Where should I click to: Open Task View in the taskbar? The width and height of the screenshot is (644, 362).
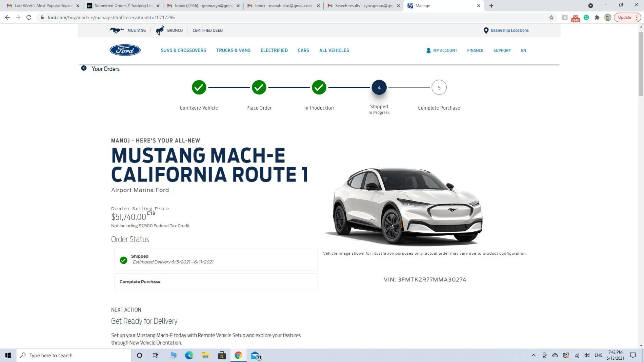pyautogui.click(x=156, y=355)
